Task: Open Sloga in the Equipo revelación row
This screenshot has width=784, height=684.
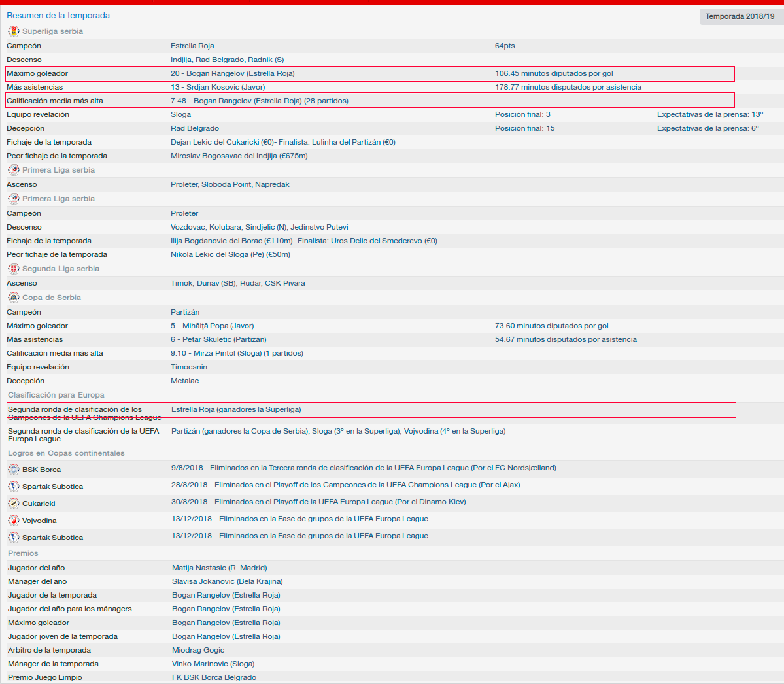Action: click(x=181, y=114)
